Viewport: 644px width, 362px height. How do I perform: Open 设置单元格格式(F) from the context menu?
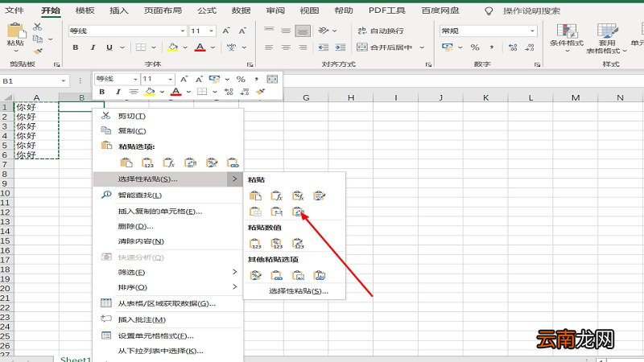pyautogui.click(x=168, y=335)
